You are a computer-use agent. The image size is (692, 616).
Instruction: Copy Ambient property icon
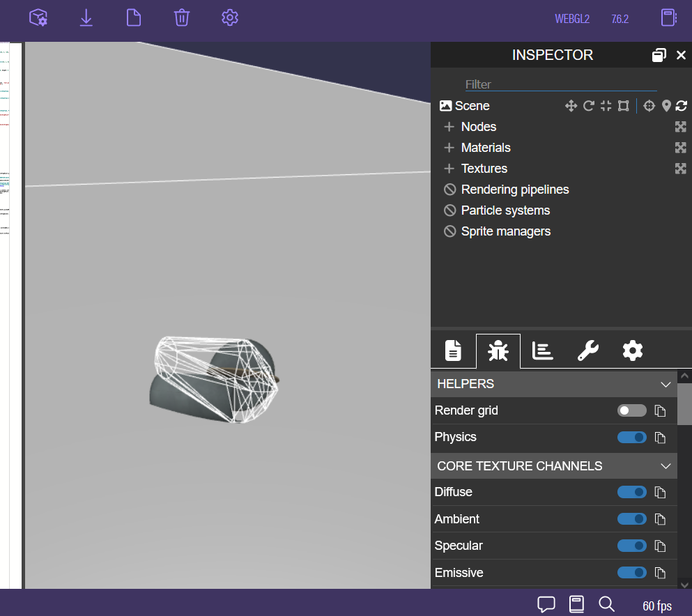point(660,519)
